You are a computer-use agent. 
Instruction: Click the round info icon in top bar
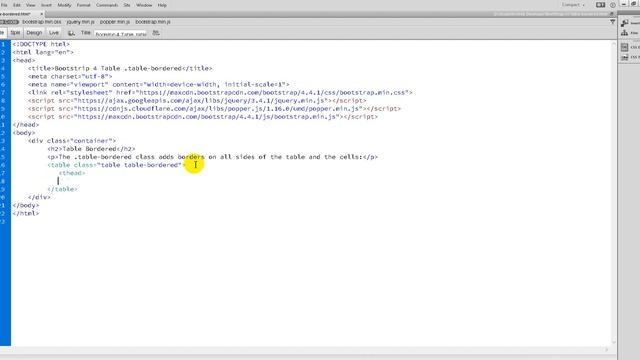pyautogui.click(x=613, y=5)
